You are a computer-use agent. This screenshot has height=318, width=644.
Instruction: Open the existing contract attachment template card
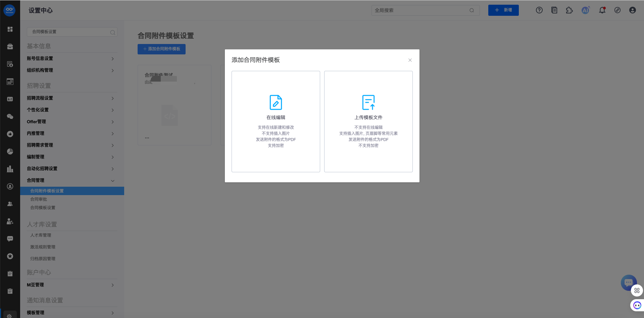175,105
